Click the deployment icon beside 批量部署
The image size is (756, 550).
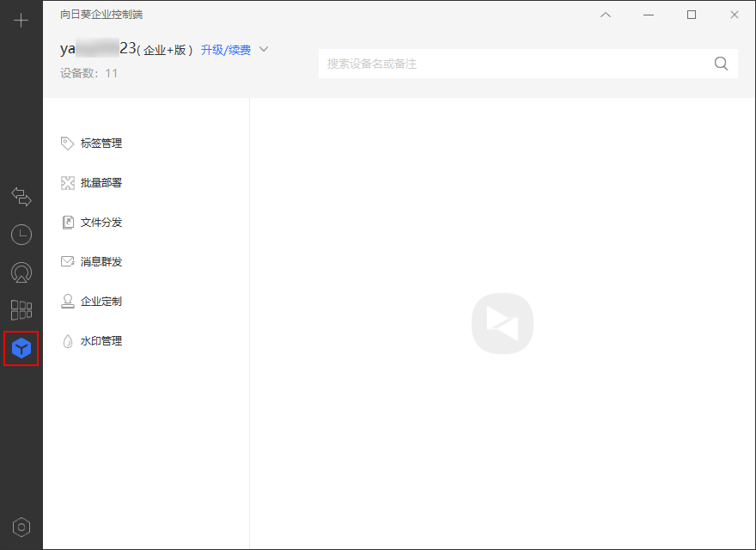point(68,183)
